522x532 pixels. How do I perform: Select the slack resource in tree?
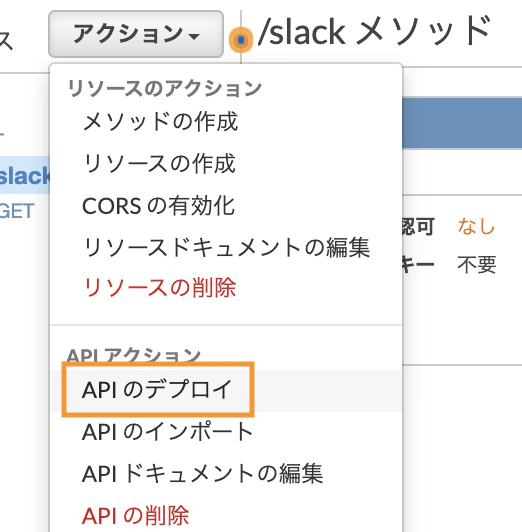25,175
